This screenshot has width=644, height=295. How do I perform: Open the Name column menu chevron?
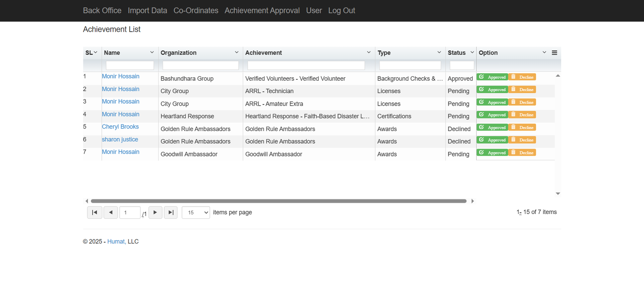(152, 52)
